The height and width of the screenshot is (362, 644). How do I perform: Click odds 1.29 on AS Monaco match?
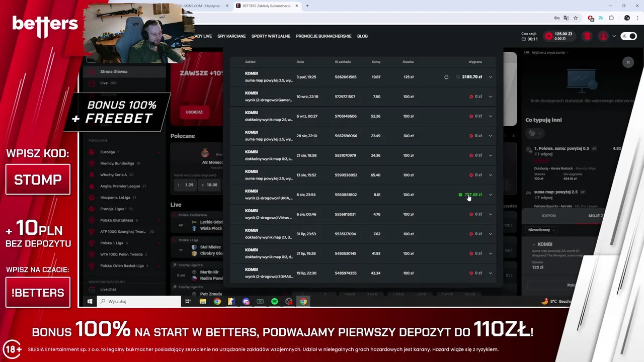[185, 185]
